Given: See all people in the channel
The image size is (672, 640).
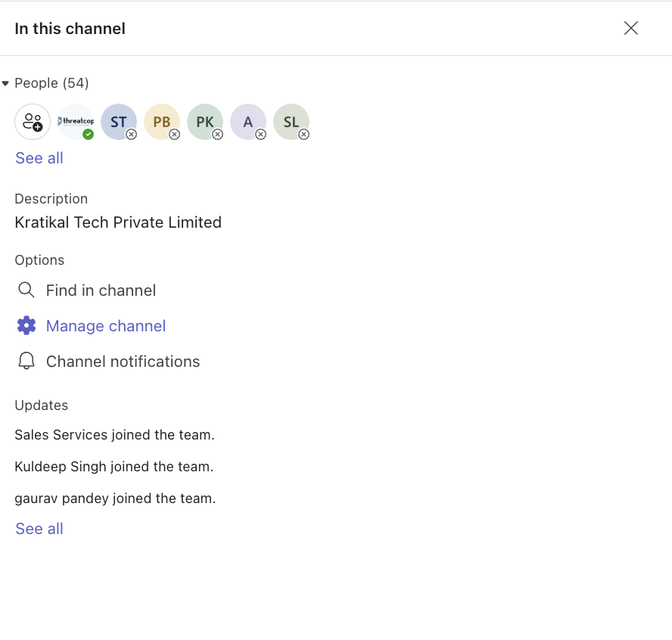Looking at the screenshot, I should click(39, 158).
